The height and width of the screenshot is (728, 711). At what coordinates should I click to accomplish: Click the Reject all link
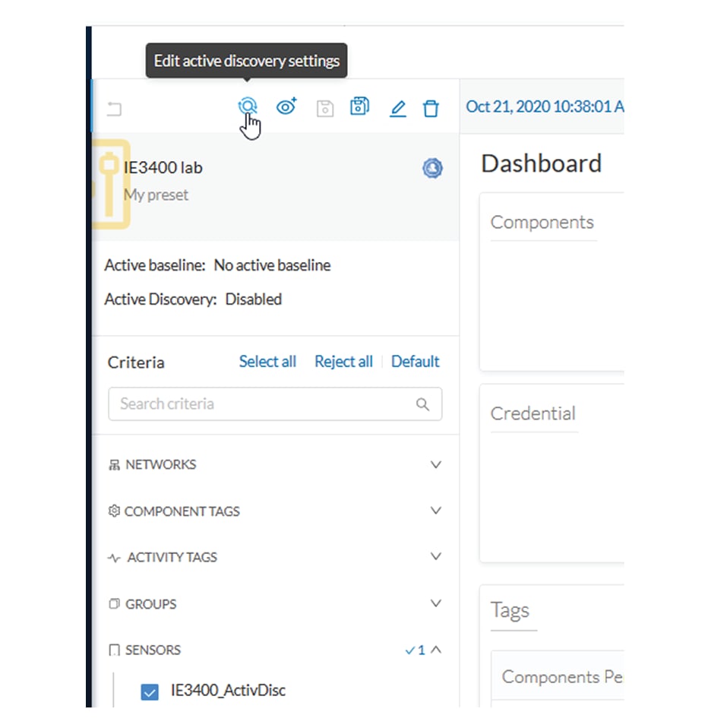pyautogui.click(x=343, y=361)
